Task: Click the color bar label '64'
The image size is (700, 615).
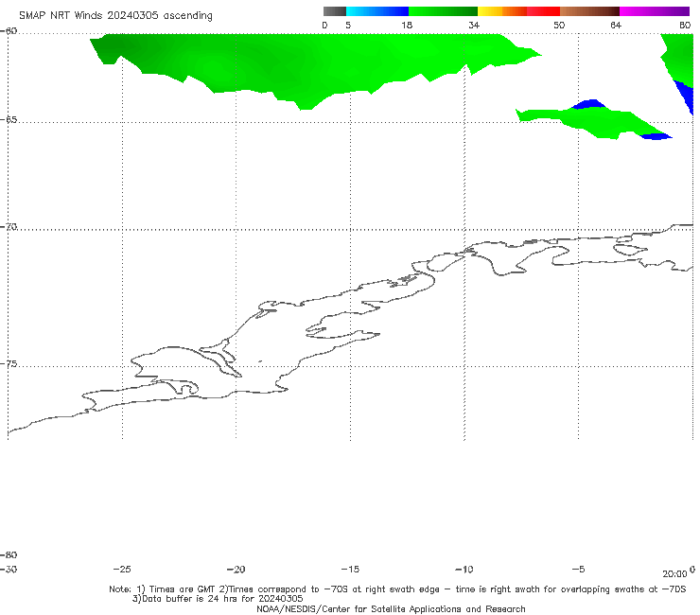Action: [x=616, y=25]
